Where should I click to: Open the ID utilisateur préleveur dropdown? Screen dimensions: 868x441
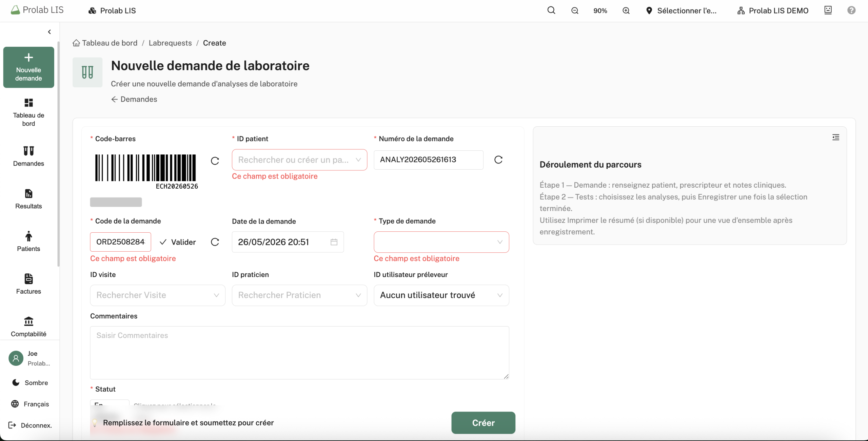pyautogui.click(x=441, y=295)
